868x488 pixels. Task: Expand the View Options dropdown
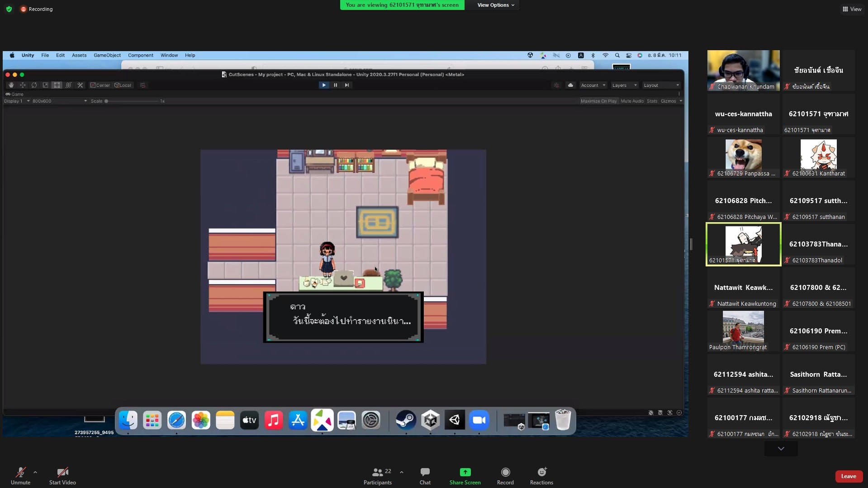pos(496,5)
